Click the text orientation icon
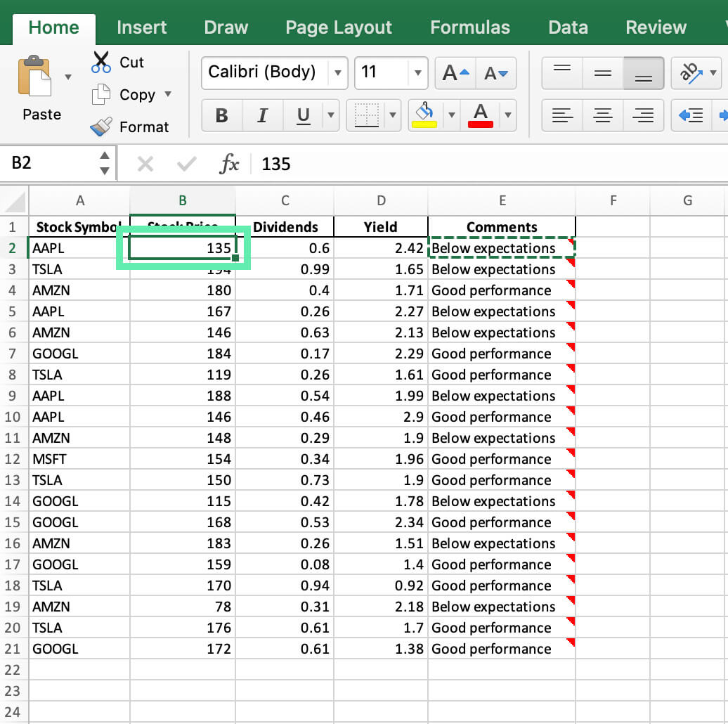This screenshot has width=728, height=724. point(690,73)
